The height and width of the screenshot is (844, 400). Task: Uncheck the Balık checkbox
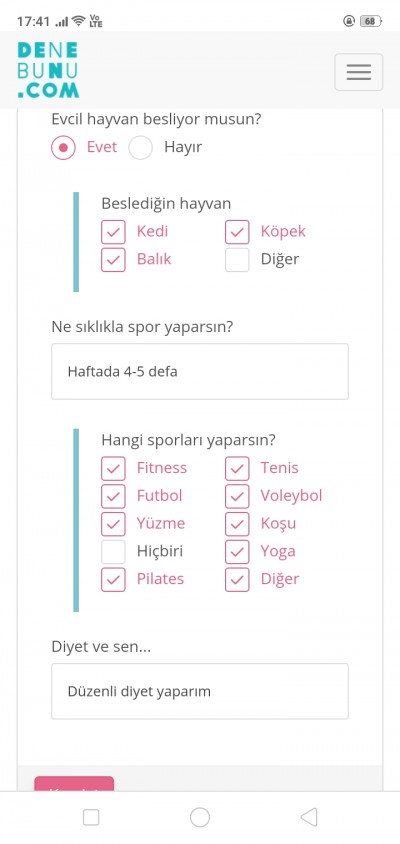pyautogui.click(x=113, y=260)
